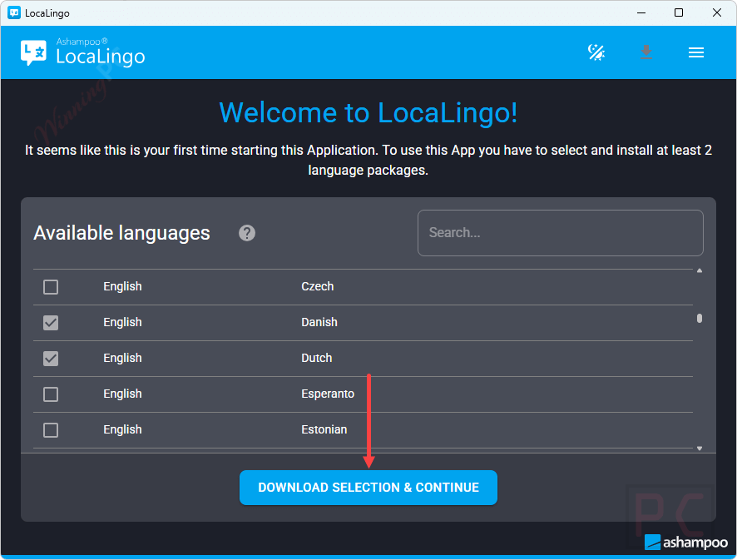This screenshot has height=560, width=737.
Task: Click English in the Esperanto row
Action: (122, 394)
